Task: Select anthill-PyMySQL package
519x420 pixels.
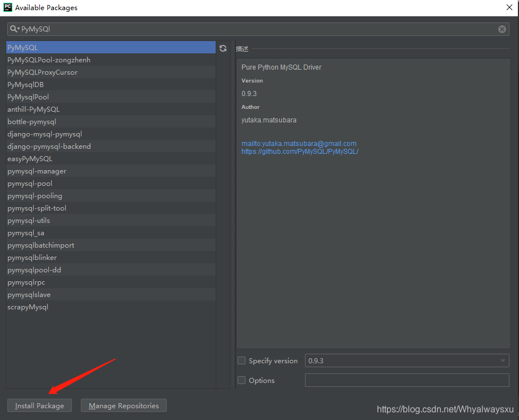Action: coord(111,109)
